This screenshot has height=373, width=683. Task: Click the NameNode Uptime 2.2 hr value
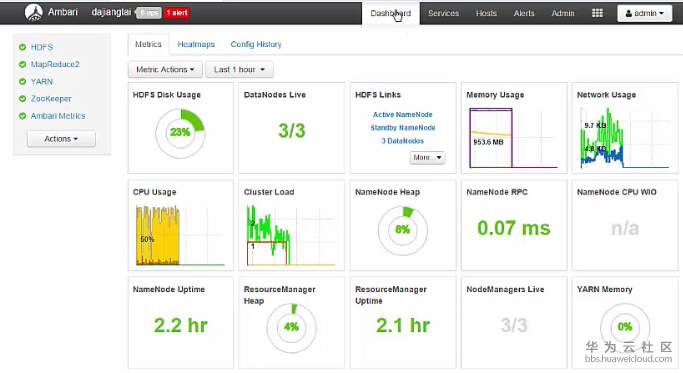[x=180, y=326]
